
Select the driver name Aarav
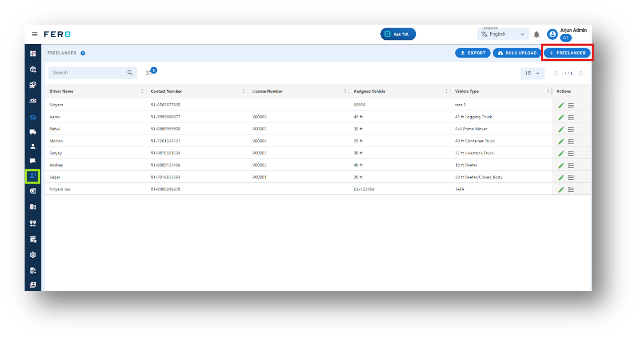pyautogui.click(x=55, y=117)
